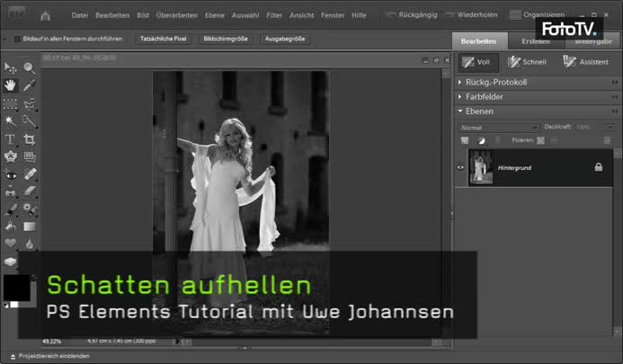Open the Organisieren organizer

point(538,14)
